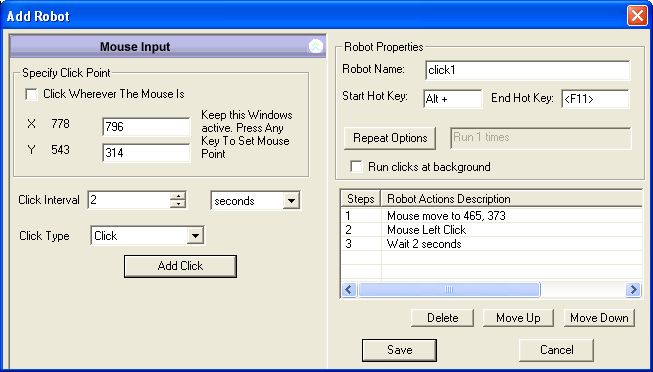Select step 1 Mouse move to 465, 373
The width and height of the screenshot is (653, 372).
(x=491, y=216)
